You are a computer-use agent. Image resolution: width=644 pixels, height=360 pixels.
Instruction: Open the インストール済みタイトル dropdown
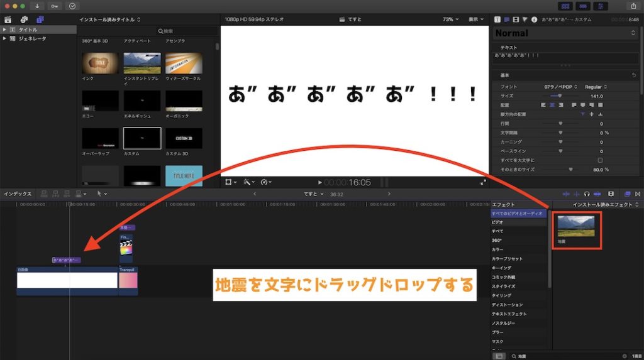coord(109,19)
